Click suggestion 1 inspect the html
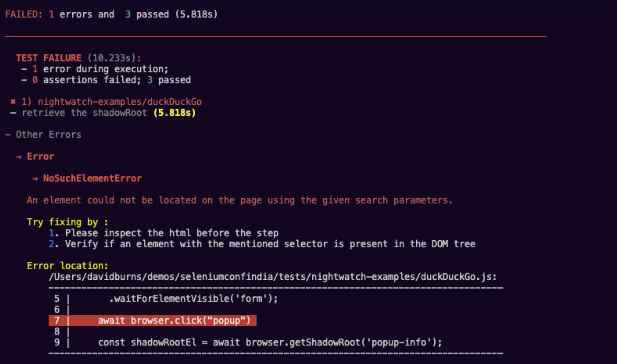Screen dimensions: 617x364 (163, 233)
